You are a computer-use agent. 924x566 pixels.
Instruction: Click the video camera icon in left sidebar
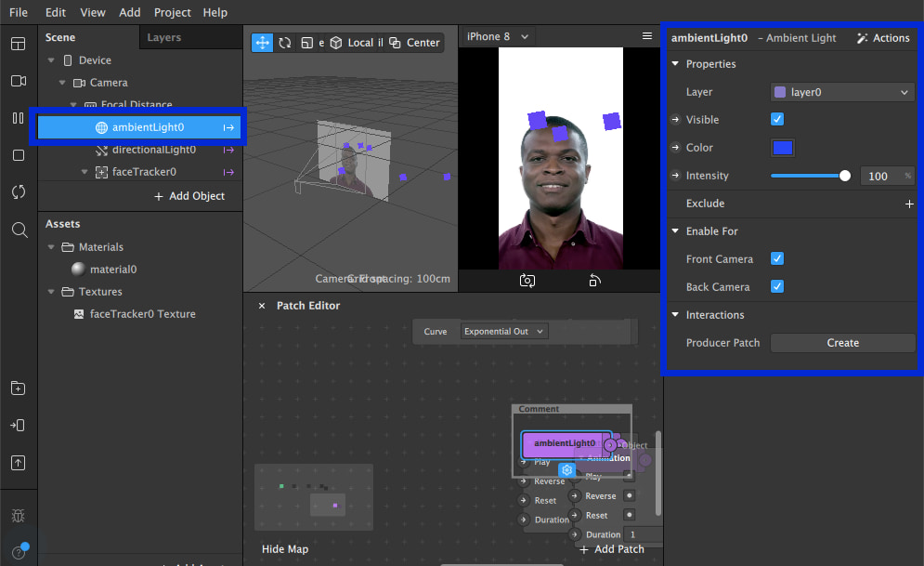19,81
